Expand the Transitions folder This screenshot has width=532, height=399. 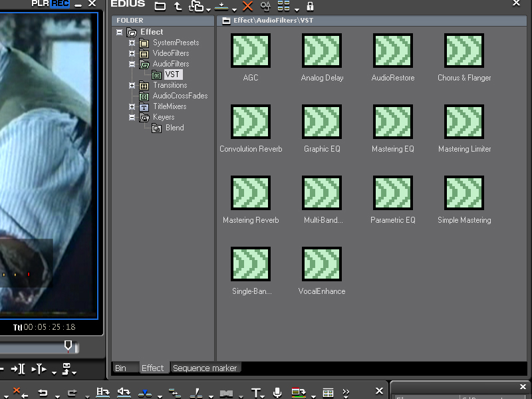[x=132, y=85]
